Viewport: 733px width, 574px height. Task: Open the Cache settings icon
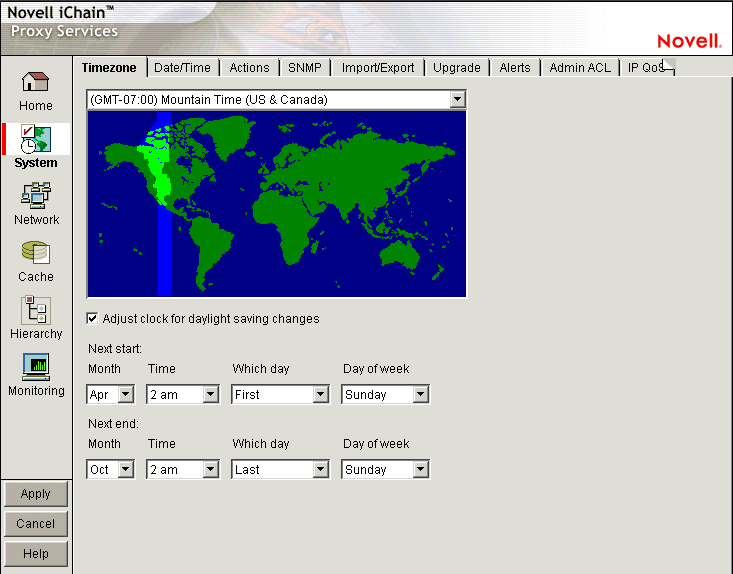point(36,253)
